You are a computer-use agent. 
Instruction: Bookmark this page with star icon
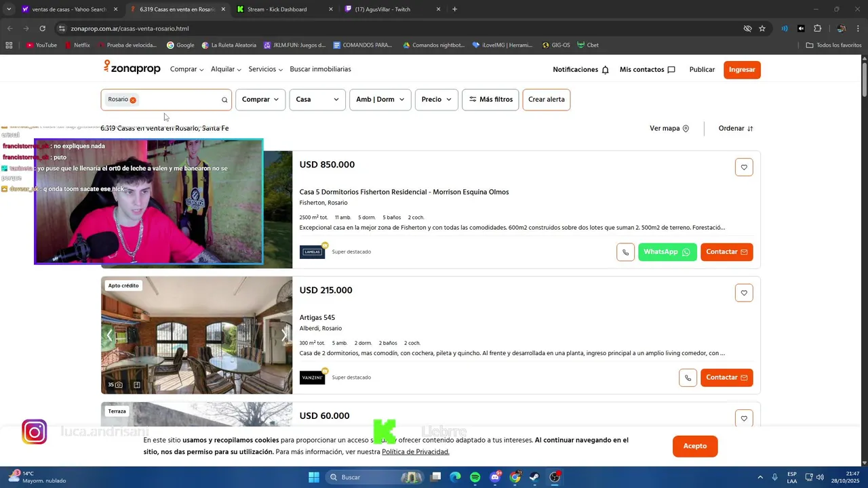click(x=762, y=28)
